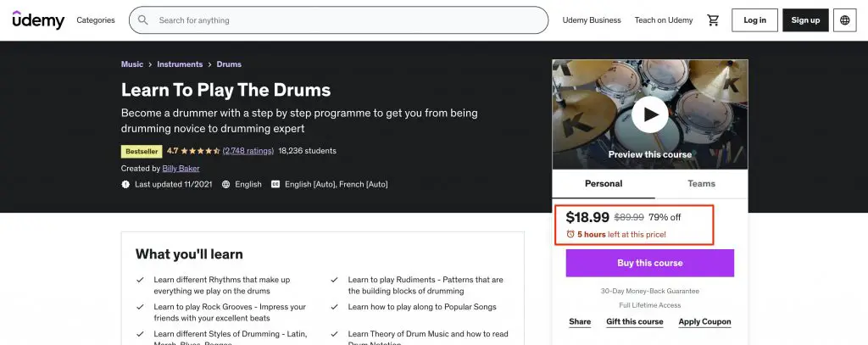This screenshot has height=345, width=868.
Task: Switch to the Teams tab
Action: tap(701, 184)
